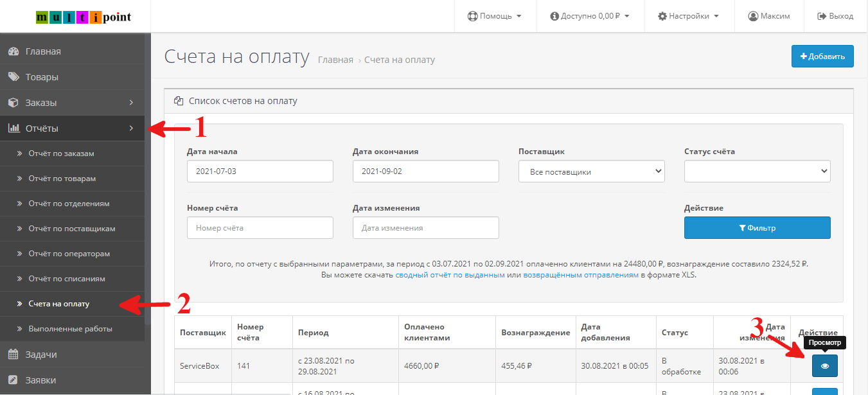Click the Товары tag icon

coord(13,77)
